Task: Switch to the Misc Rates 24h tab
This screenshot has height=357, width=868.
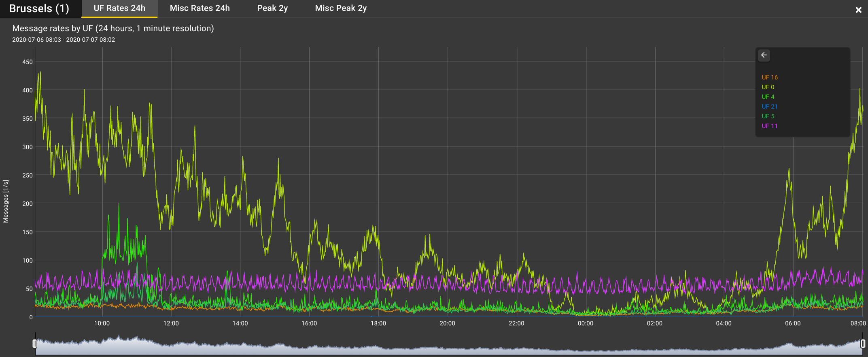Action: tap(199, 9)
